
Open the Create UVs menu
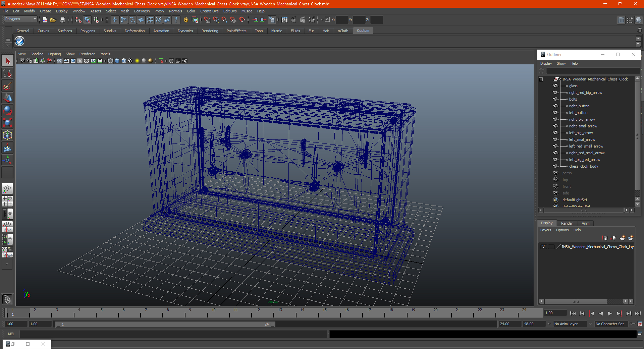[x=209, y=11]
